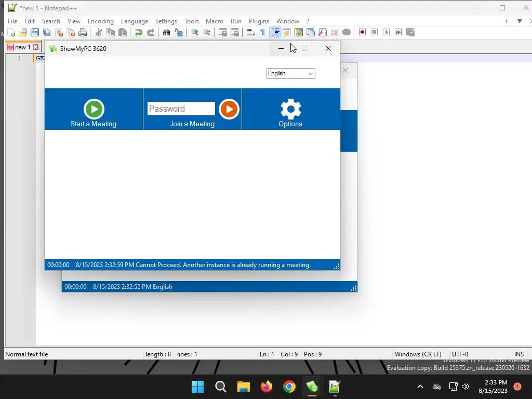Click the Save All toolbar icon
This screenshot has width=532, height=399.
[x=47, y=33]
